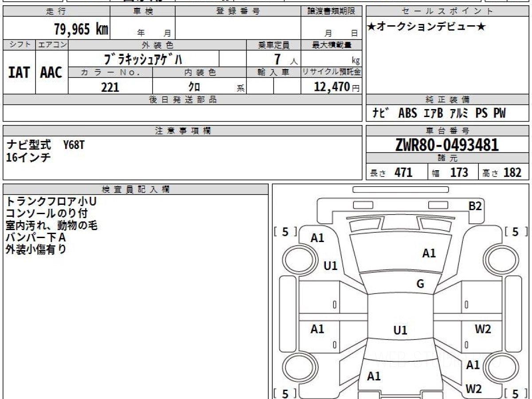Click the リサイクル預託金 header
The width and height of the screenshot is (532, 399).
(x=332, y=72)
